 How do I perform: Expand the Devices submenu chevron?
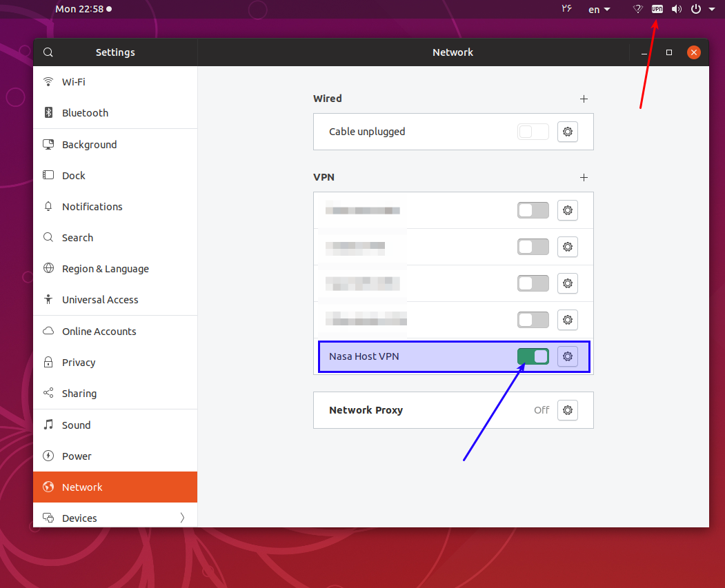pyautogui.click(x=182, y=518)
